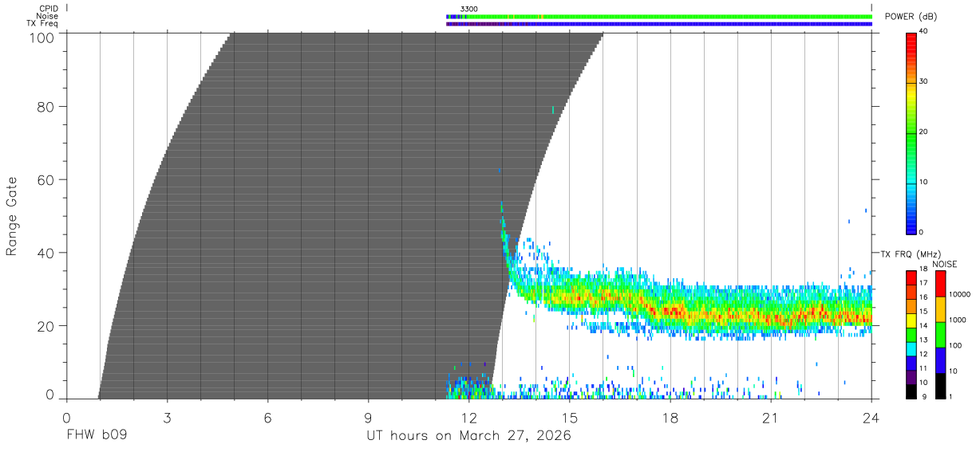Click the range gate tick label '100'
The image size is (980, 452).
pos(41,38)
